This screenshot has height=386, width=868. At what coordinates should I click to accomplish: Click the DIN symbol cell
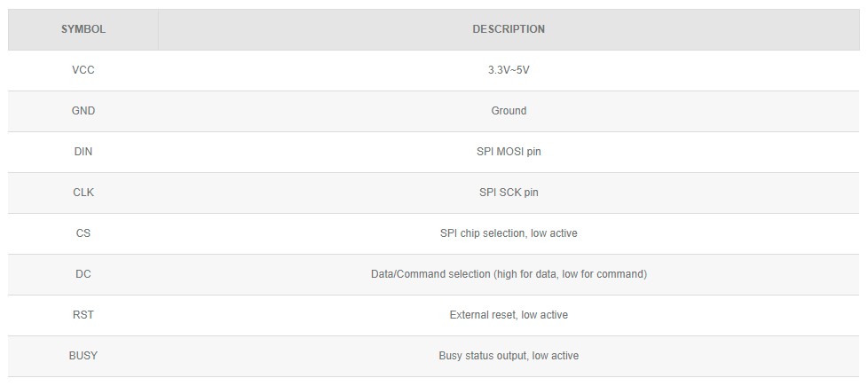pos(83,152)
